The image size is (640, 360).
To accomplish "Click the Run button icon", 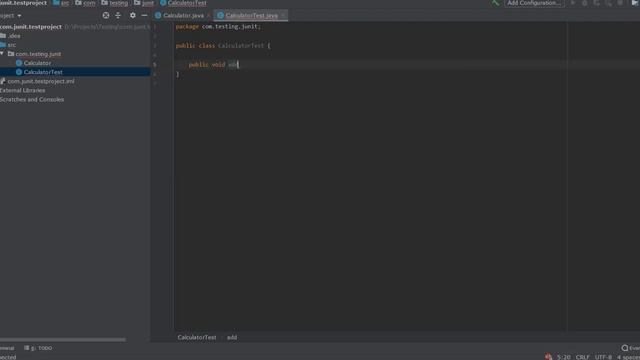I will click(573, 3).
